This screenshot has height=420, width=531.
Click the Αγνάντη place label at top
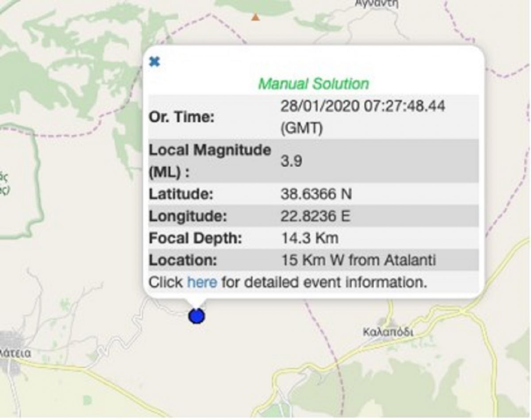point(377,4)
